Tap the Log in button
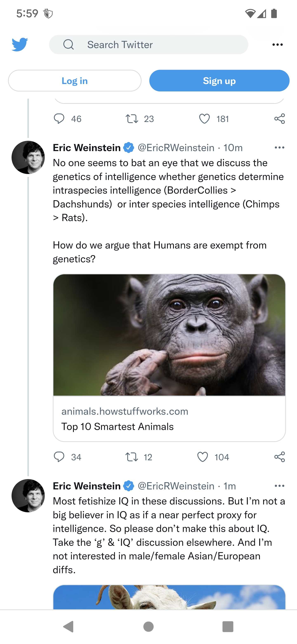Image resolution: width=297 pixels, height=644 pixels. click(75, 81)
